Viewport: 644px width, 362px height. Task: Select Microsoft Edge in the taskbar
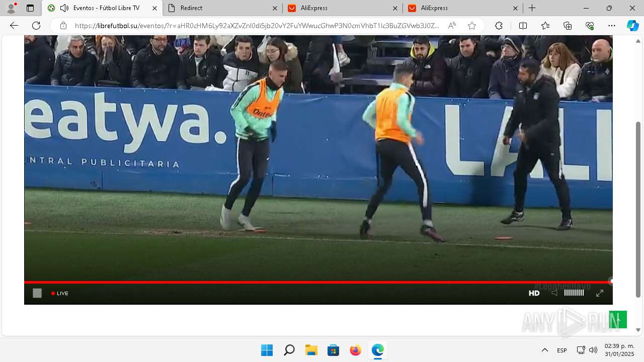coord(377,350)
